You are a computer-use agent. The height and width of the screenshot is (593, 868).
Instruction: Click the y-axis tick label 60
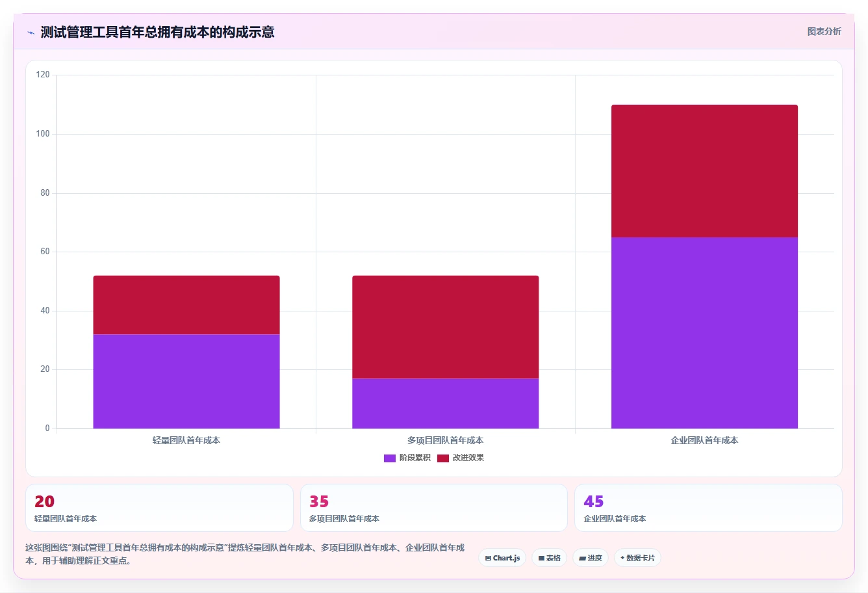point(45,252)
